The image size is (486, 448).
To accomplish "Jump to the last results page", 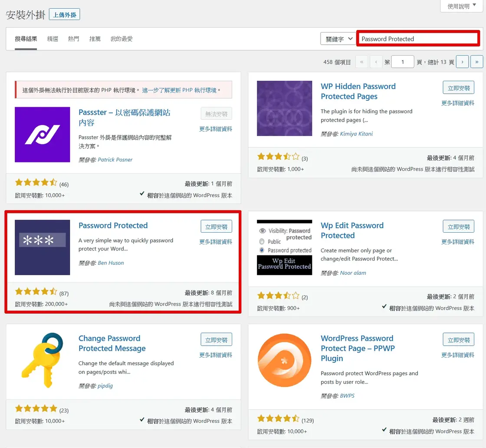I will [477, 62].
